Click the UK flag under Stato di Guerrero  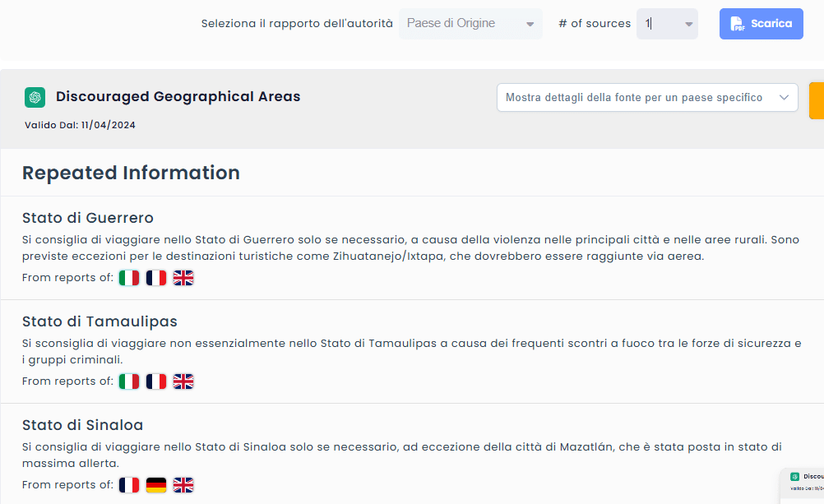[x=183, y=278]
